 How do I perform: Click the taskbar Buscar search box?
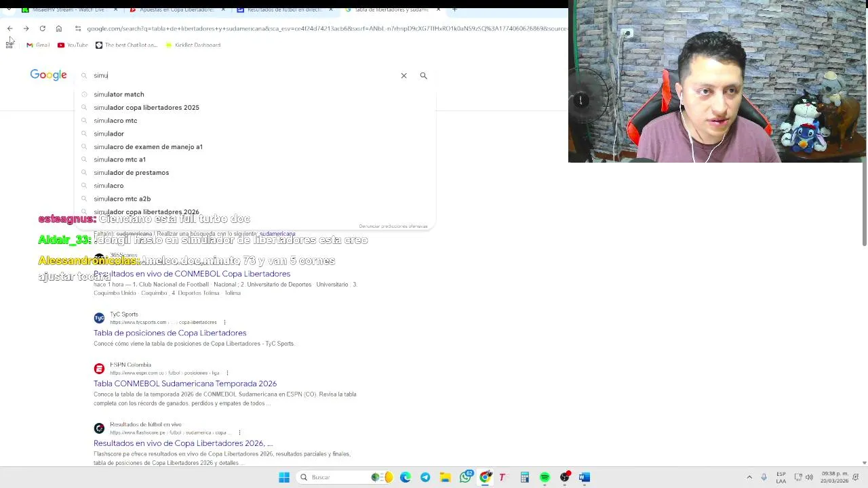point(344,477)
